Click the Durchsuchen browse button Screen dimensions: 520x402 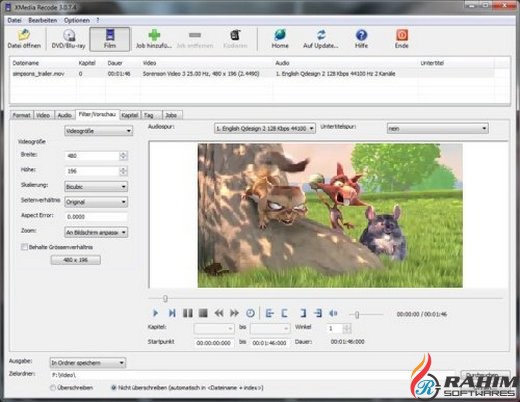(485, 375)
